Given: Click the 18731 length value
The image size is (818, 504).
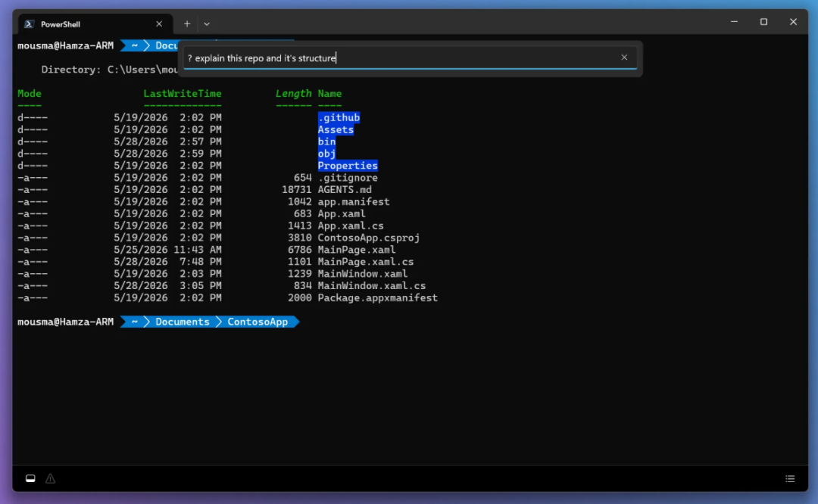Looking at the screenshot, I should 296,189.
